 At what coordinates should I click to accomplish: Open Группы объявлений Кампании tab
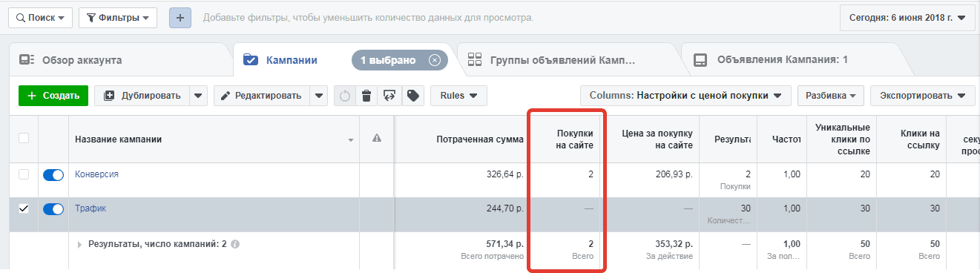point(564,60)
